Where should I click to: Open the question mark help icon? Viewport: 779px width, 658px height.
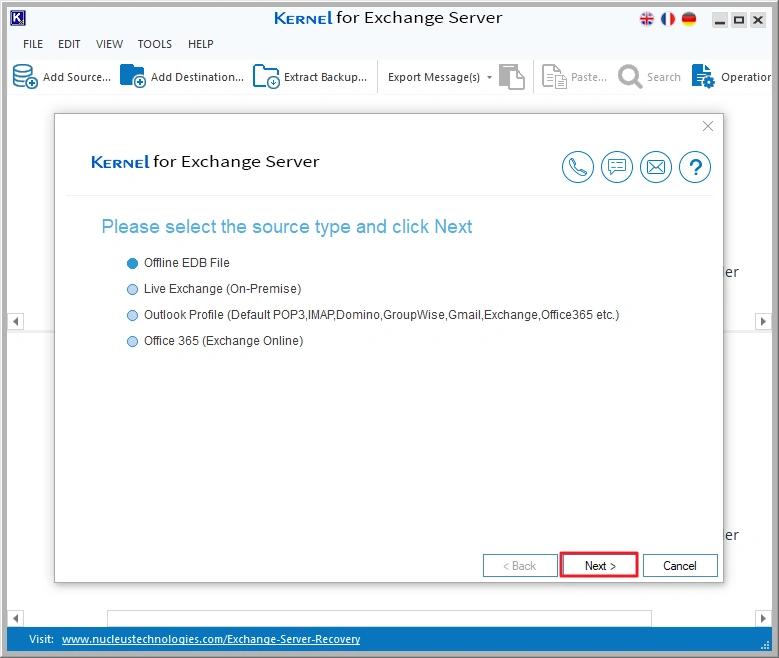[695, 167]
